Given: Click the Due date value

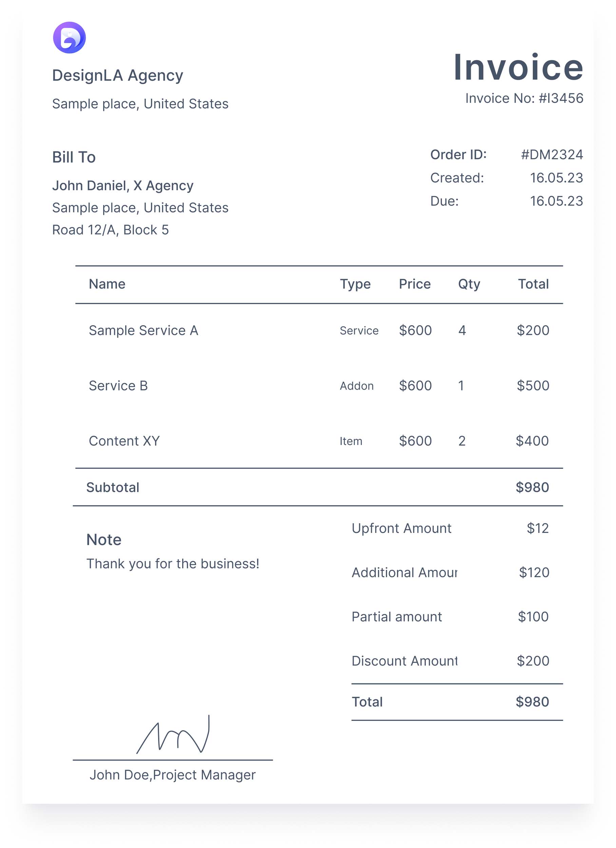Looking at the screenshot, I should [x=556, y=201].
